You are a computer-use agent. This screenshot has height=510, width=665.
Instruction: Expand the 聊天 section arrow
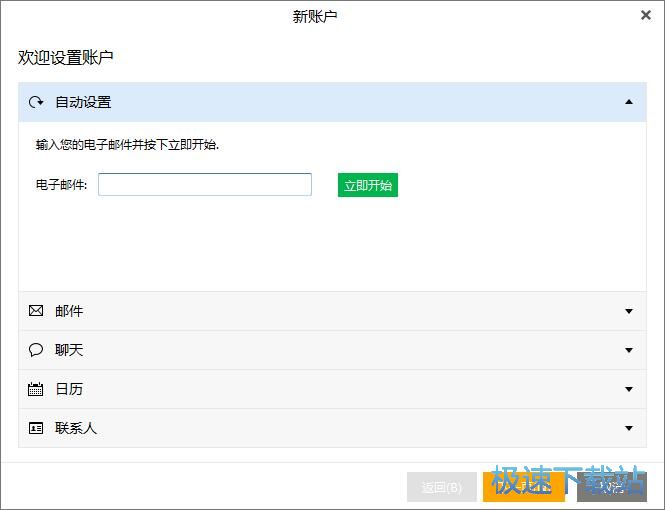(628, 350)
